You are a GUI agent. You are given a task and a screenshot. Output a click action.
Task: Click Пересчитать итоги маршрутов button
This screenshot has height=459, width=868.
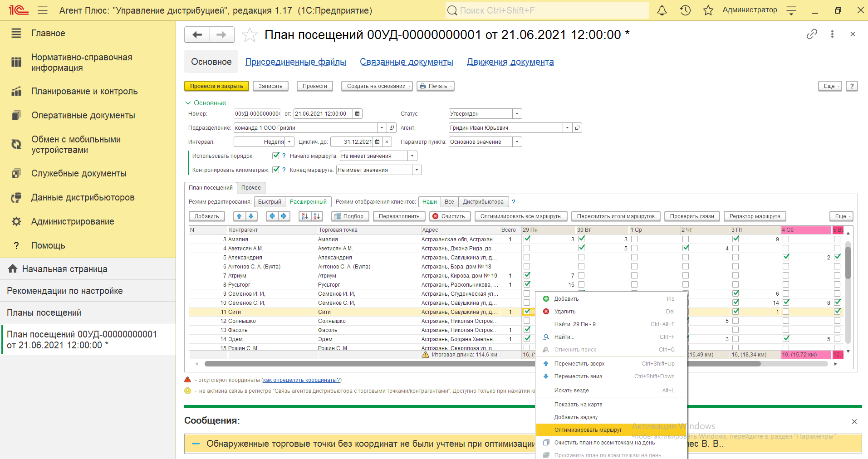click(616, 216)
